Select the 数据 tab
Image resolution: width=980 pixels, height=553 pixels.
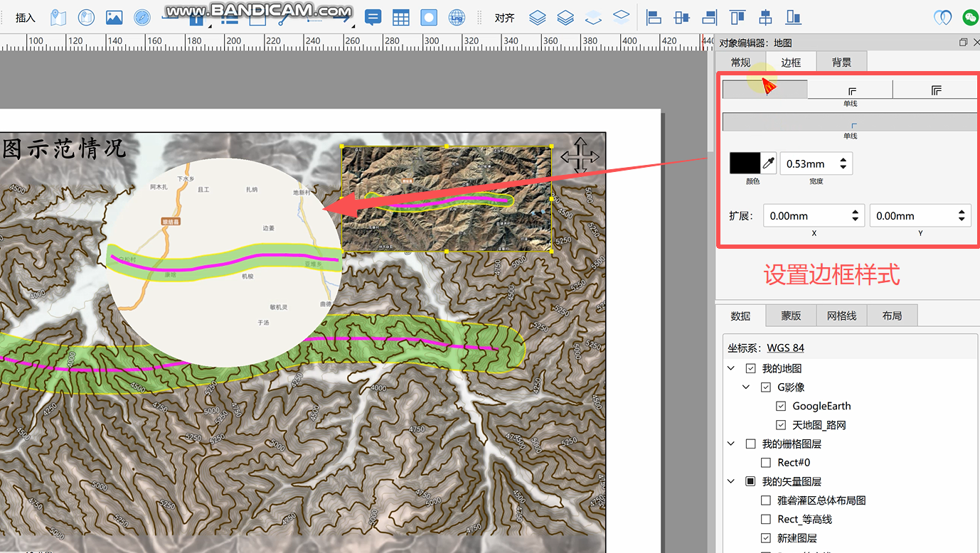(740, 316)
